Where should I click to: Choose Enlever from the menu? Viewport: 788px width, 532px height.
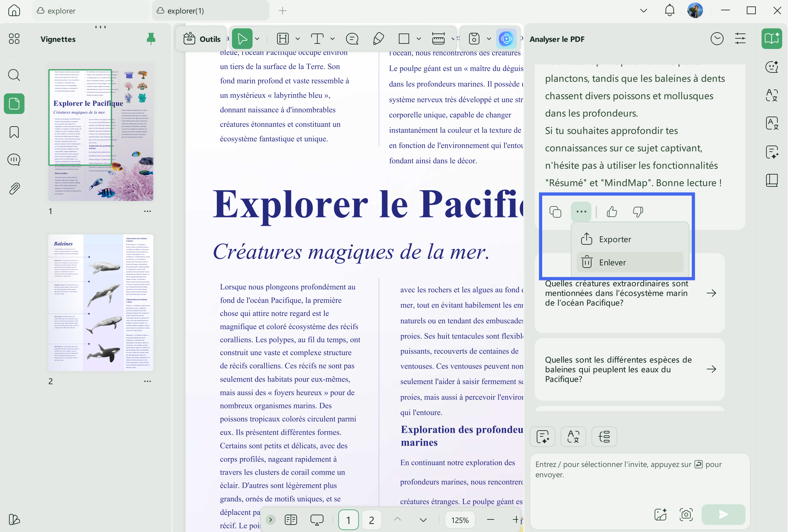click(x=629, y=262)
